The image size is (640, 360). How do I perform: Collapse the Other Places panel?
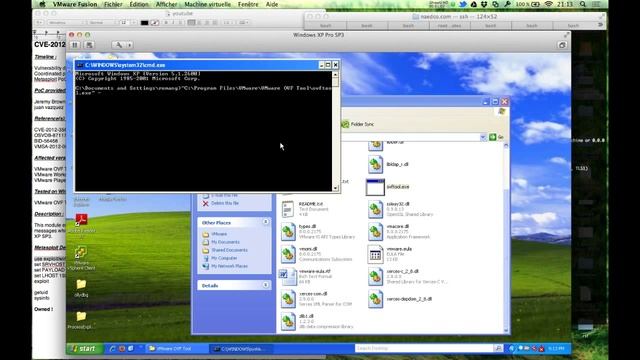tap(266, 222)
